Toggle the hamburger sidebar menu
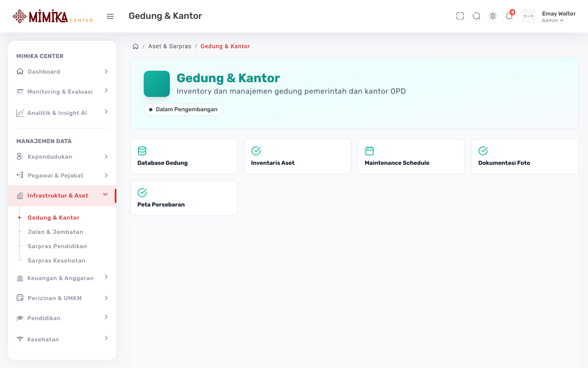The image size is (588, 368). [x=110, y=16]
